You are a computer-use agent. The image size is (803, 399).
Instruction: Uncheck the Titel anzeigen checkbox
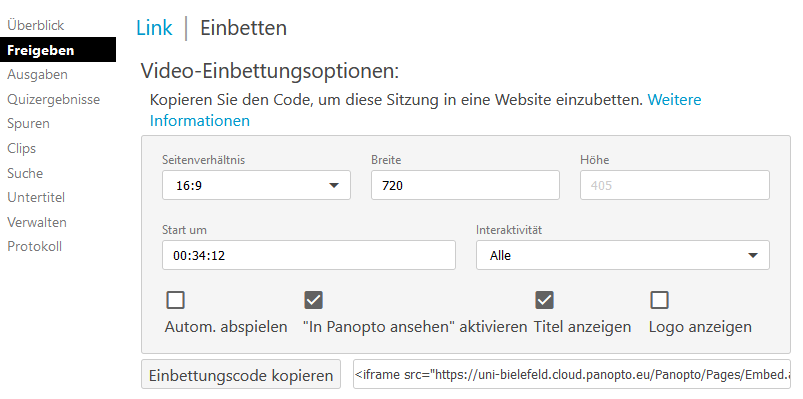click(x=544, y=300)
